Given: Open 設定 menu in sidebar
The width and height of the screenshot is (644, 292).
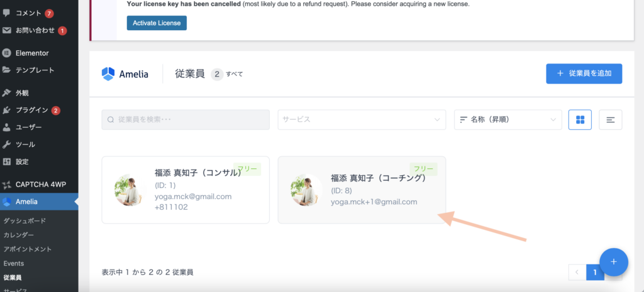Looking at the screenshot, I should 22,161.
